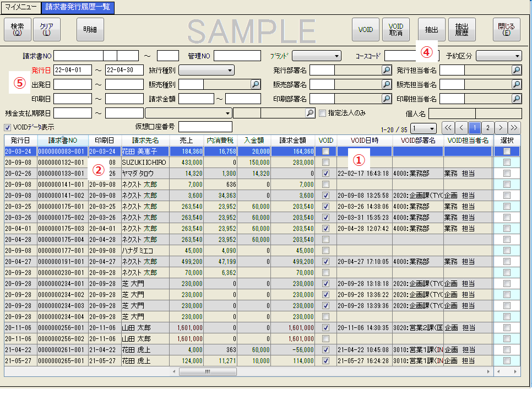Viewport: 532px width, 394px height.
Task: Click the クリア(L) clear button
Action: (x=47, y=30)
